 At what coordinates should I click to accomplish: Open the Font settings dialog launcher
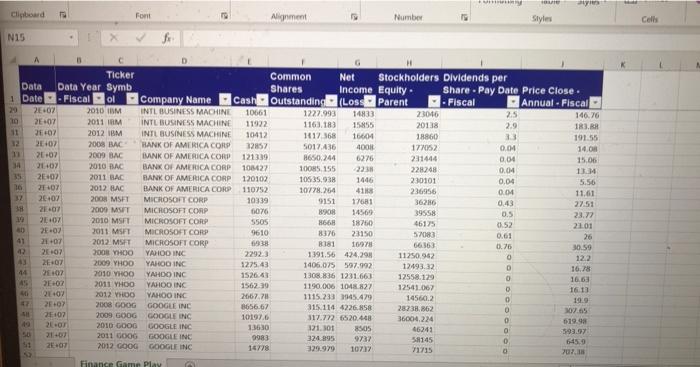click(x=225, y=16)
